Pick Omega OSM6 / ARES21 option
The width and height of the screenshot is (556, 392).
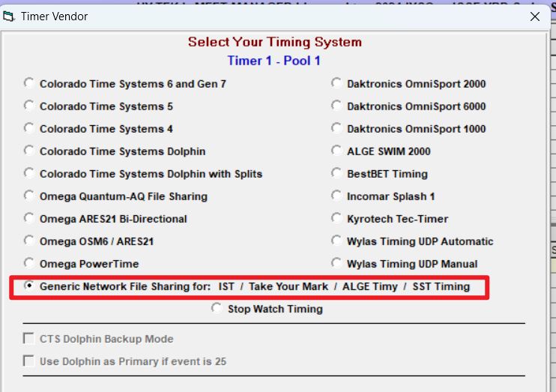coord(29,241)
